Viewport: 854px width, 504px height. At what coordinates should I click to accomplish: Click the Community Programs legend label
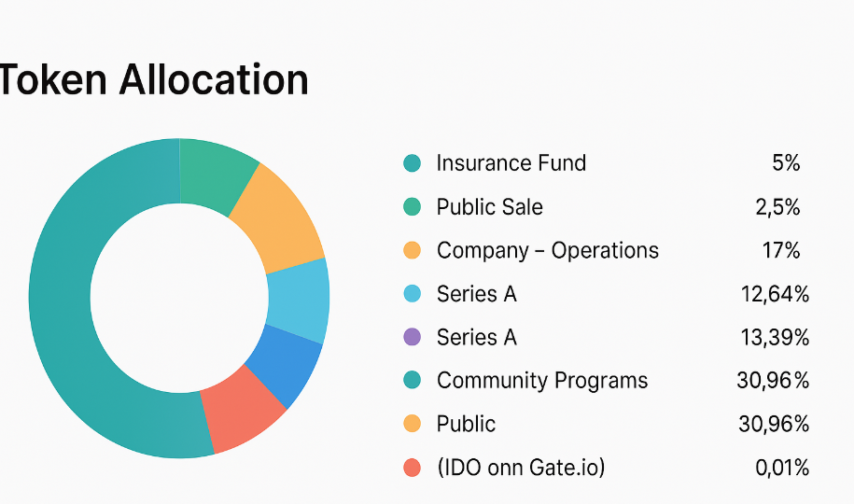coord(541,381)
